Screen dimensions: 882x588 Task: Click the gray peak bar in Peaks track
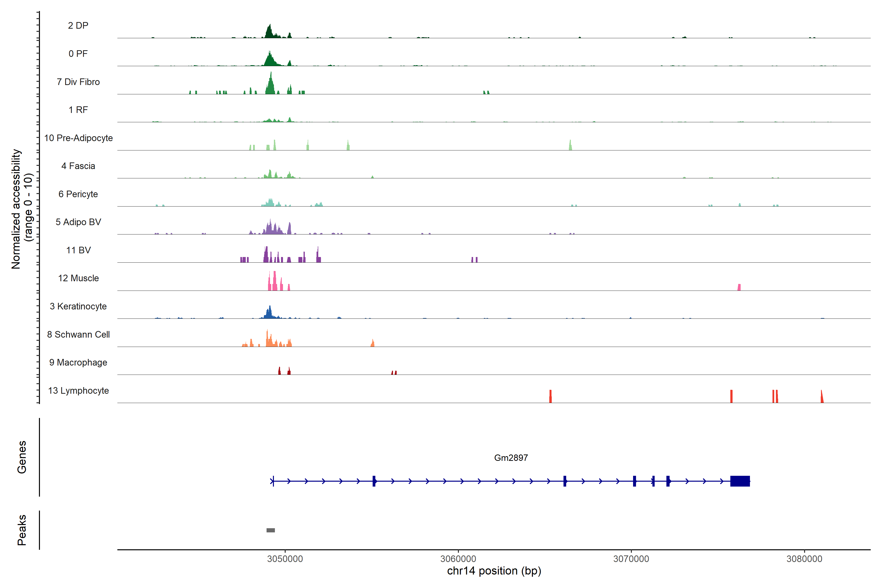pyautogui.click(x=270, y=530)
